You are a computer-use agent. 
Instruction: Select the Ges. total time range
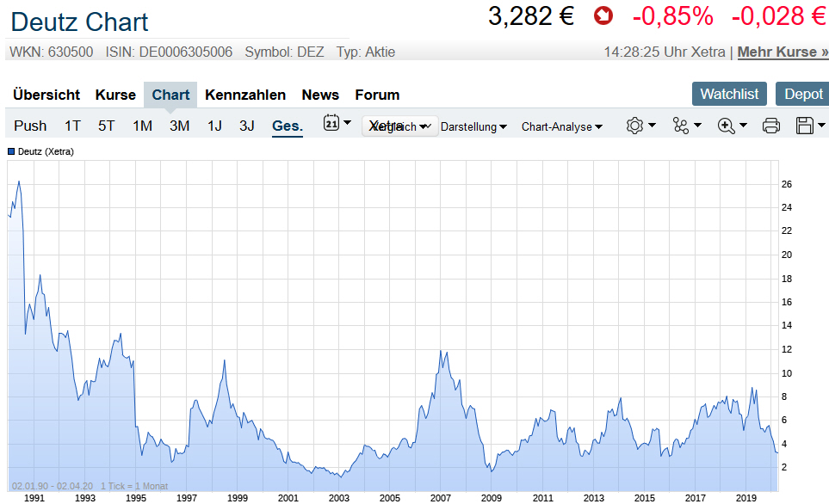tap(287, 126)
